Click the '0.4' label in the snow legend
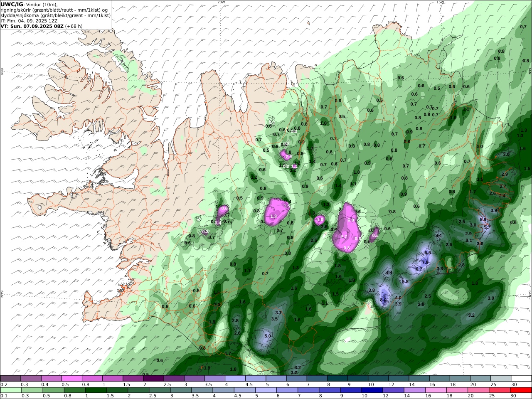The height and width of the screenshot is (399, 532). [45, 384]
